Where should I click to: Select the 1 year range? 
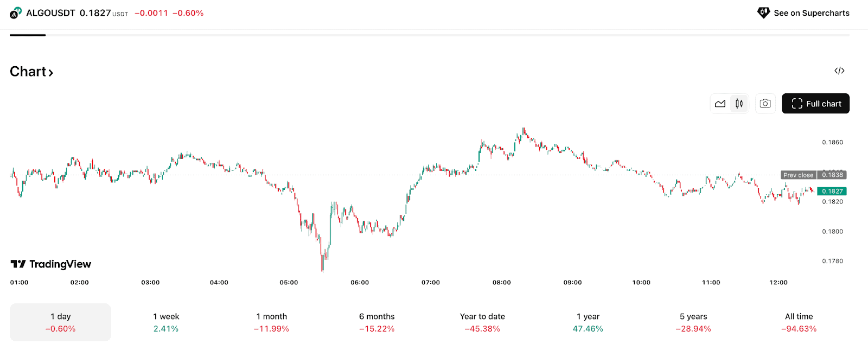(588, 322)
